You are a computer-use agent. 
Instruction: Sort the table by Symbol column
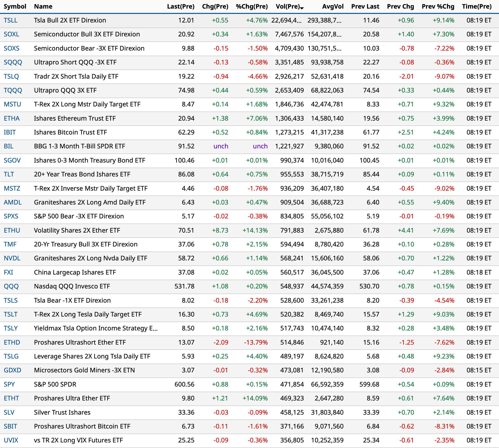(x=15, y=6)
